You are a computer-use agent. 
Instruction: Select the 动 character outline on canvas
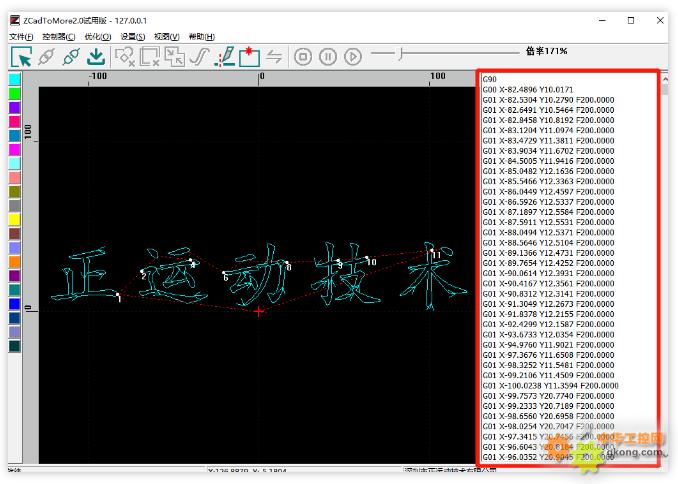[x=257, y=275]
